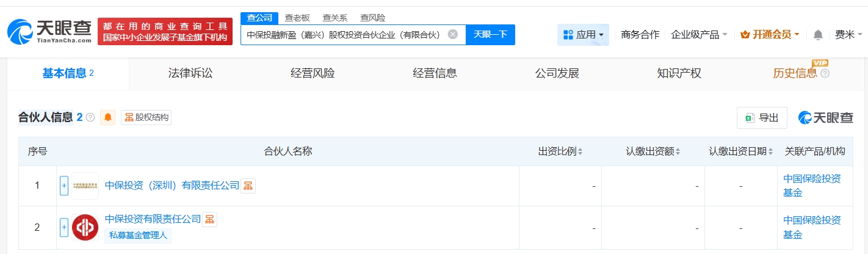Open equity chart icon beside 中保投资有限责任公司

point(209,219)
